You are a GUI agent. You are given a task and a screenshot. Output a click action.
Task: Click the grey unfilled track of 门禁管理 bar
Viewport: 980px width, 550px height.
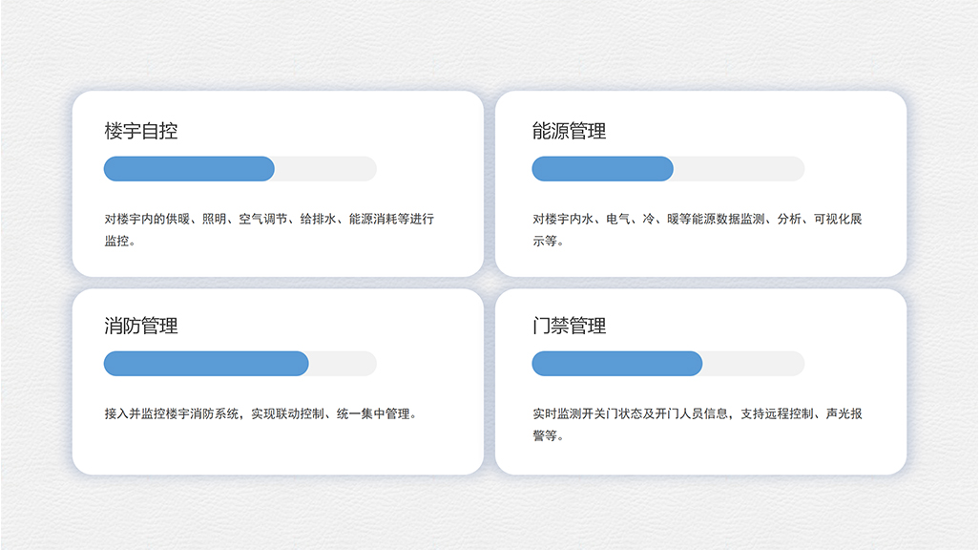[x=754, y=364]
